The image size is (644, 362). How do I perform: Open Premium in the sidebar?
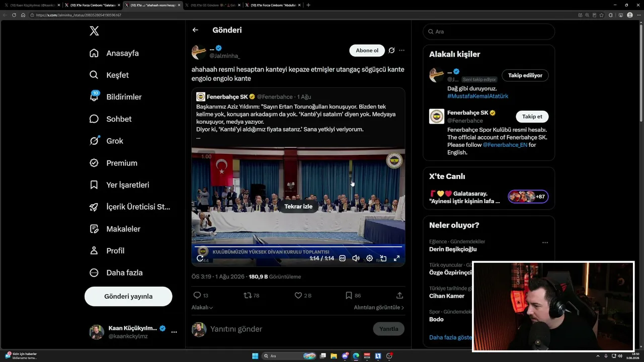(x=113, y=163)
